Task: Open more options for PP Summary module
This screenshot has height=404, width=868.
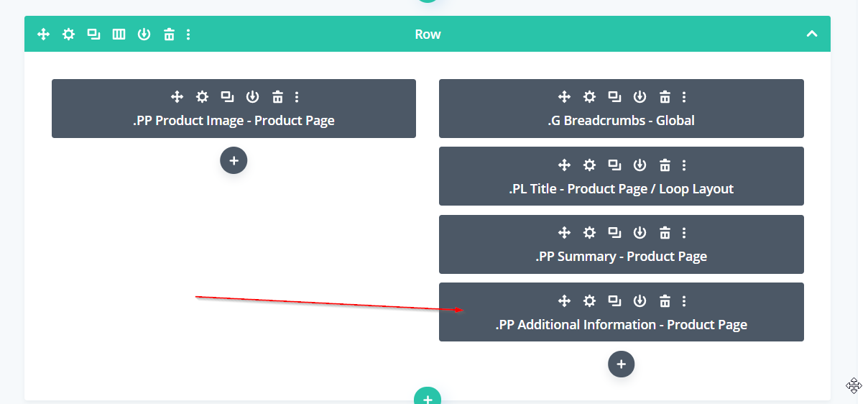Action: point(684,233)
